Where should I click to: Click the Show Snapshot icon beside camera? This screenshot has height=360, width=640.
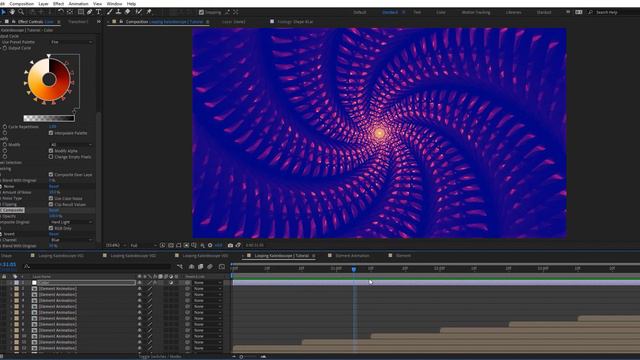[x=238, y=245]
